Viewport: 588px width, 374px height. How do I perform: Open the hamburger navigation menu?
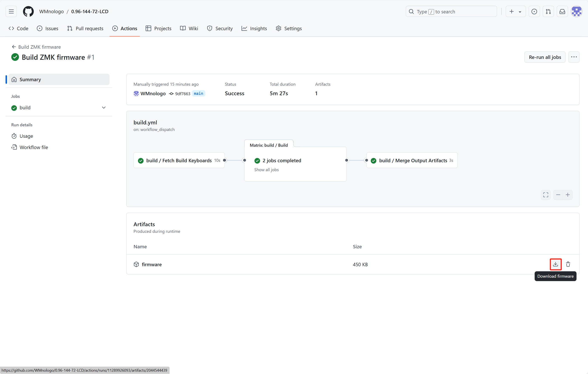pyautogui.click(x=11, y=11)
